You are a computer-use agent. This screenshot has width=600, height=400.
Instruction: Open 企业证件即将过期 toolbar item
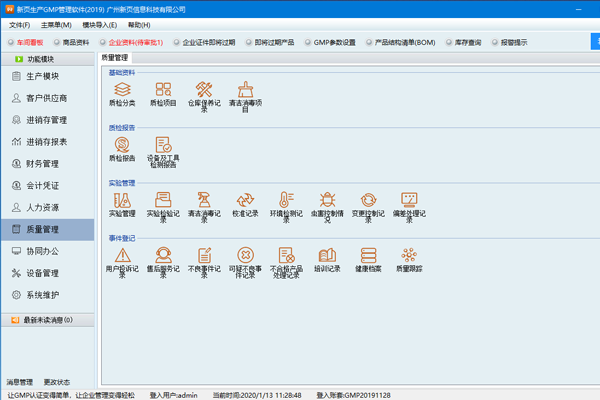pyautogui.click(x=204, y=42)
